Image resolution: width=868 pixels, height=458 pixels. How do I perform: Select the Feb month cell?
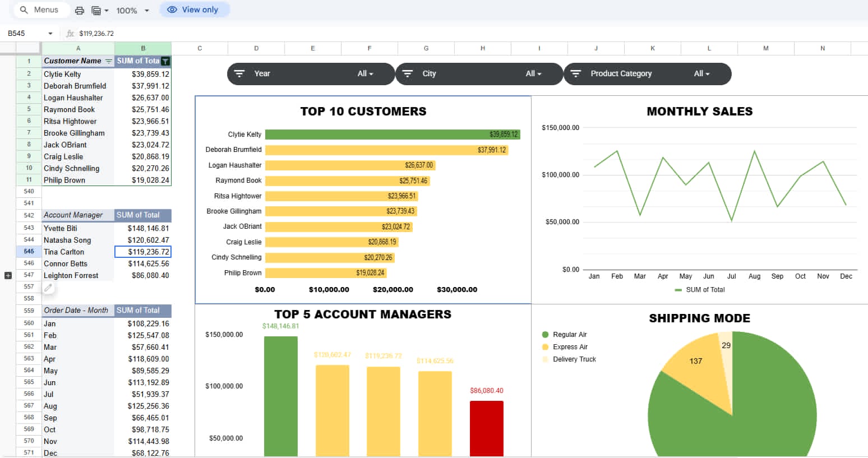(78, 335)
